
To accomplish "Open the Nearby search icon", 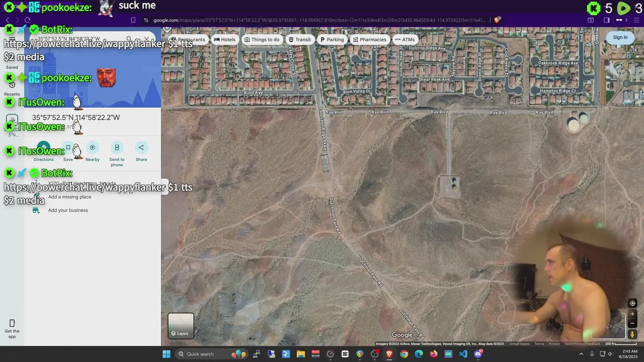I will point(93,147).
